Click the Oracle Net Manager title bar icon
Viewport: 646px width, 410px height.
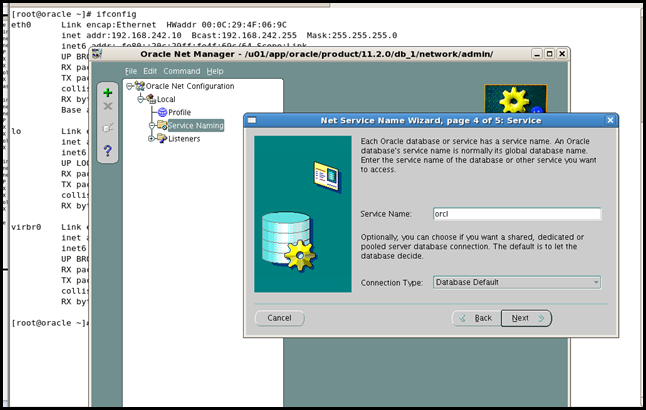[97, 54]
